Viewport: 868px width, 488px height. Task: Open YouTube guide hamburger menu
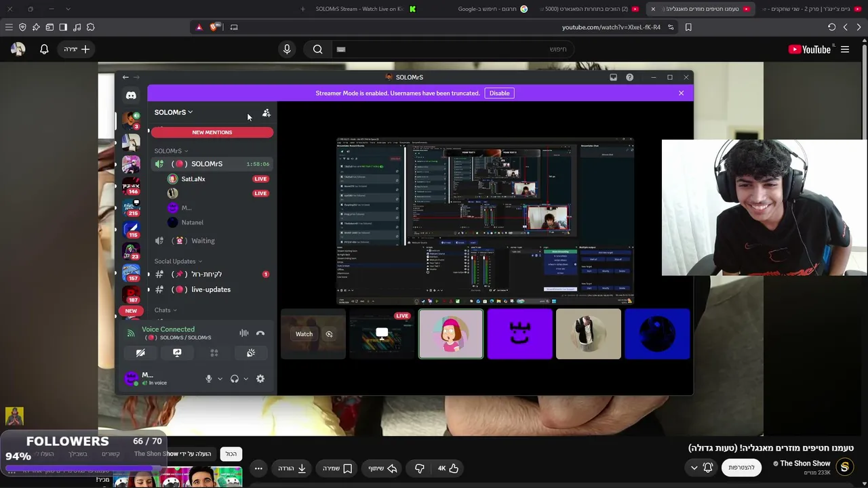[845, 49]
